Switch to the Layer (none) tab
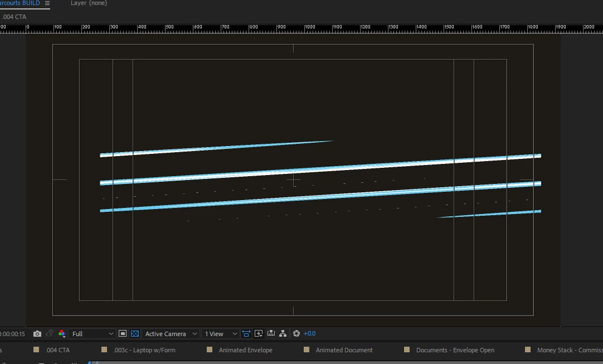 (89, 3)
